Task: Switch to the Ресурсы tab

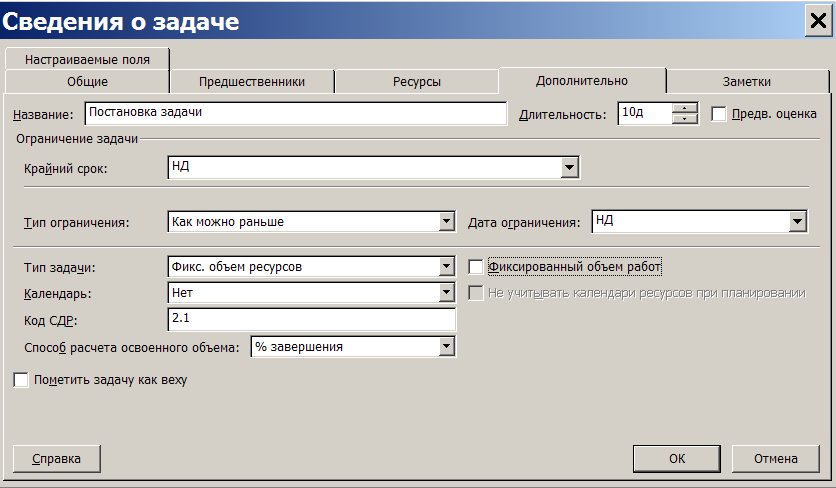Action: click(417, 82)
